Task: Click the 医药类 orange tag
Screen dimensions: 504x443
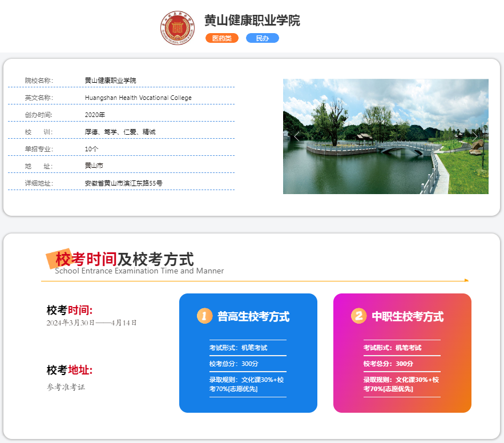Action: (x=222, y=38)
